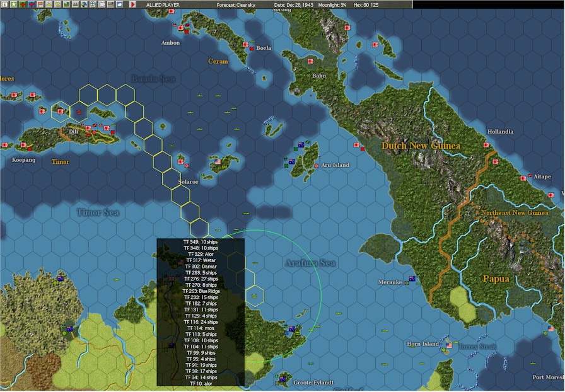Viewport: 565px width, 392px height.
Task: Click the single ship toolbar icon
Action: 49,4
